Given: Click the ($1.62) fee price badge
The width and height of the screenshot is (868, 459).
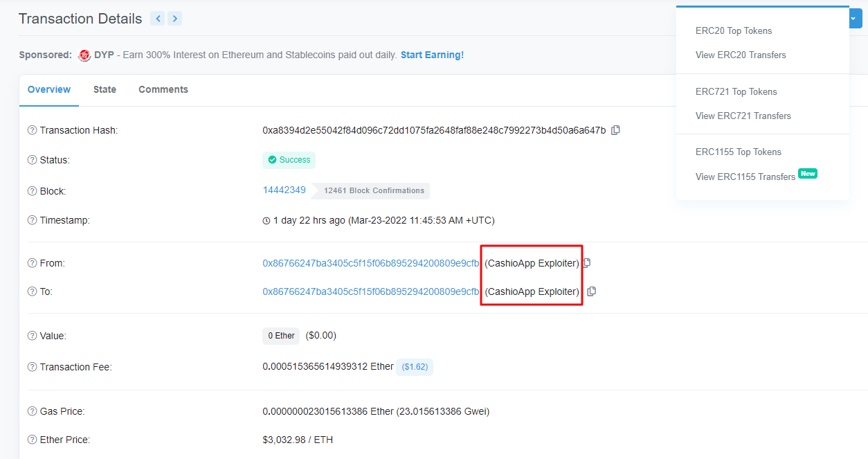Looking at the screenshot, I should [x=415, y=367].
